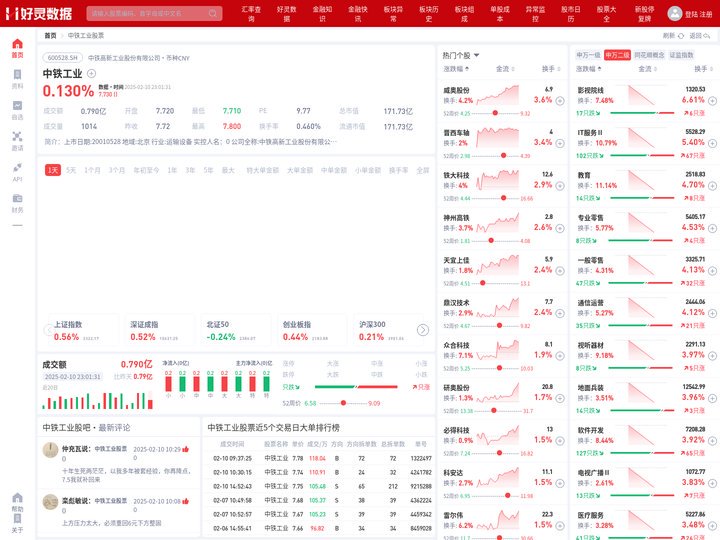Click the 返回 back icon
This screenshot has width=720, height=540.
click(x=707, y=35)
